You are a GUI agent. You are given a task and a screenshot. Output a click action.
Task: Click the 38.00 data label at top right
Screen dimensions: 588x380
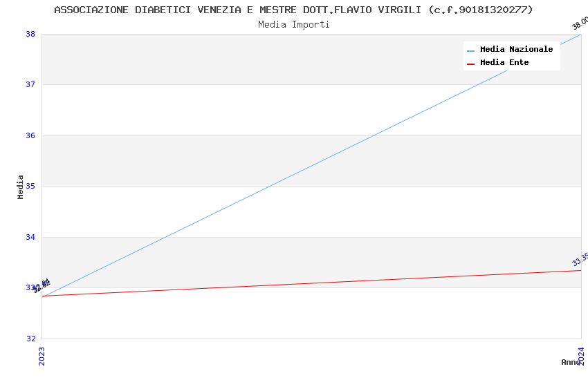point(580,23)
